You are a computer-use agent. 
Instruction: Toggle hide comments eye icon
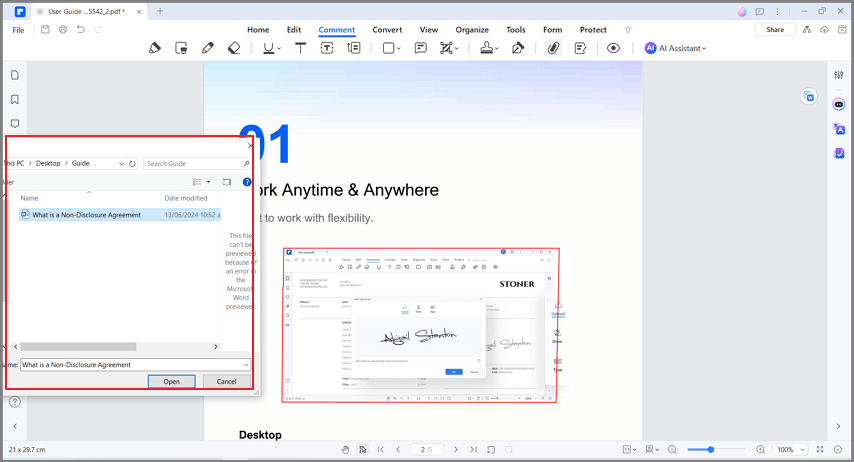613,48
